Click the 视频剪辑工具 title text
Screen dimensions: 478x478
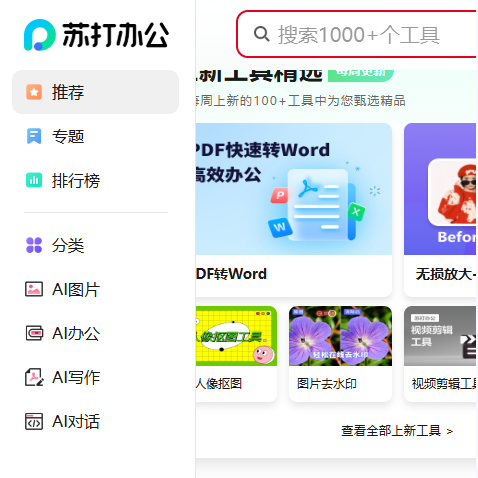coord(444,384)
